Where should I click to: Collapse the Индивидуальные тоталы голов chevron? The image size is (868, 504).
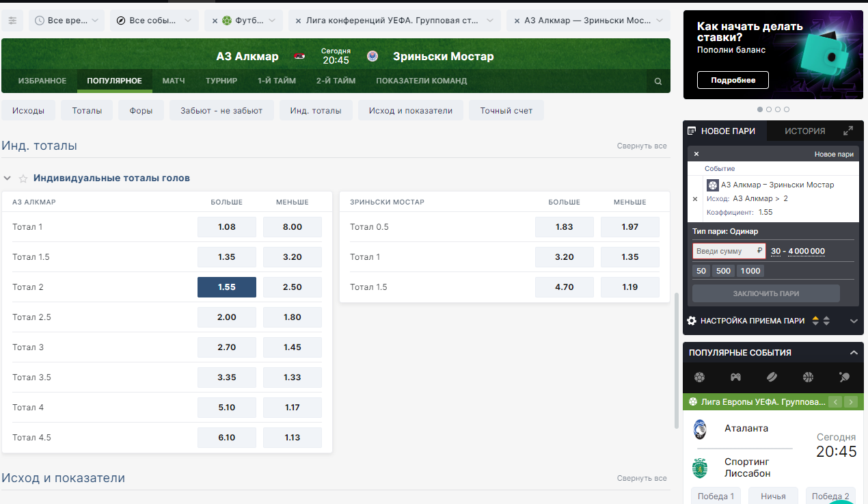(x=8, y=178)
